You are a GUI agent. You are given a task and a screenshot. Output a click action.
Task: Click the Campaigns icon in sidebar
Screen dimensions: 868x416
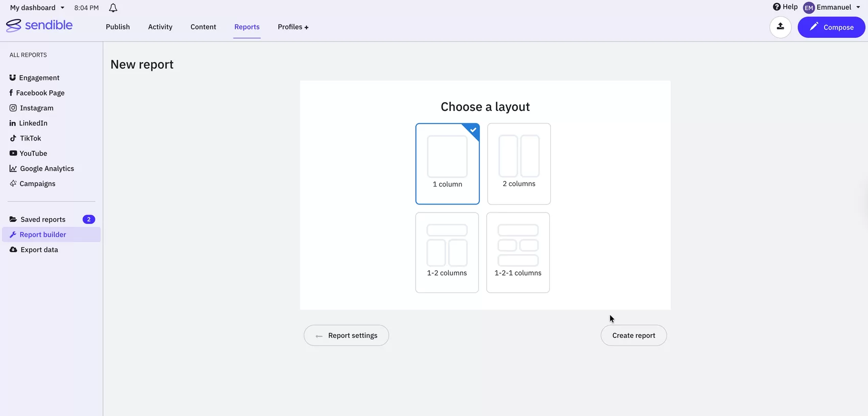[x=13, y=183]
